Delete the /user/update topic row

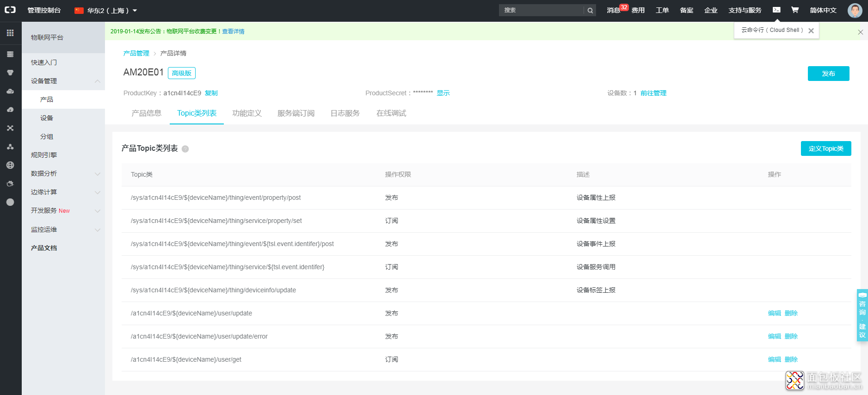click(x=791, y=313)
